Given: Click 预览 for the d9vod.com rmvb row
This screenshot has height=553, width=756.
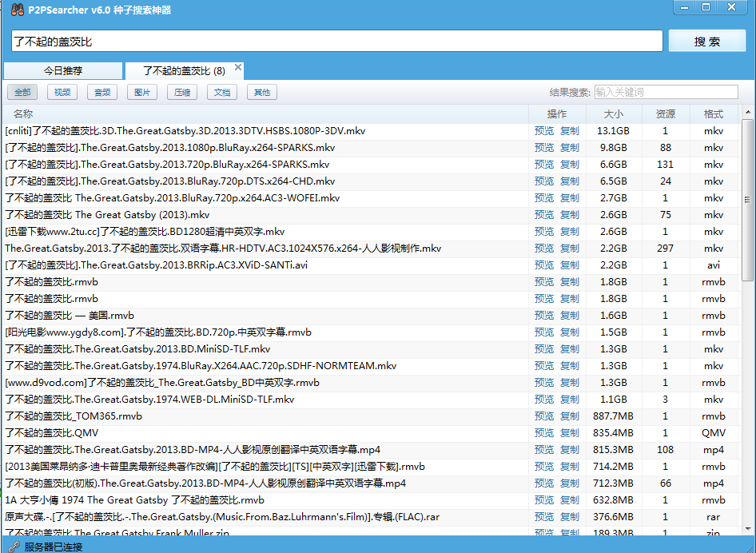Looking at the screenshot, I should (544, 383).
